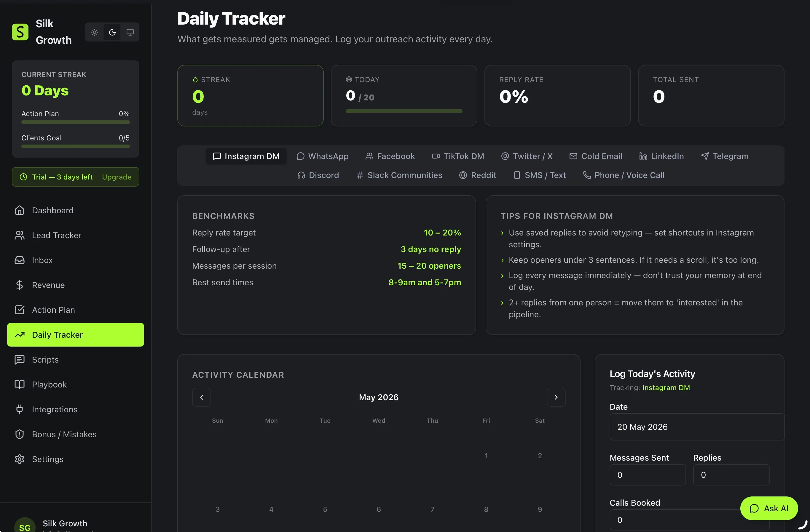Select the Twitter / X channel tab

coord(527,156)
